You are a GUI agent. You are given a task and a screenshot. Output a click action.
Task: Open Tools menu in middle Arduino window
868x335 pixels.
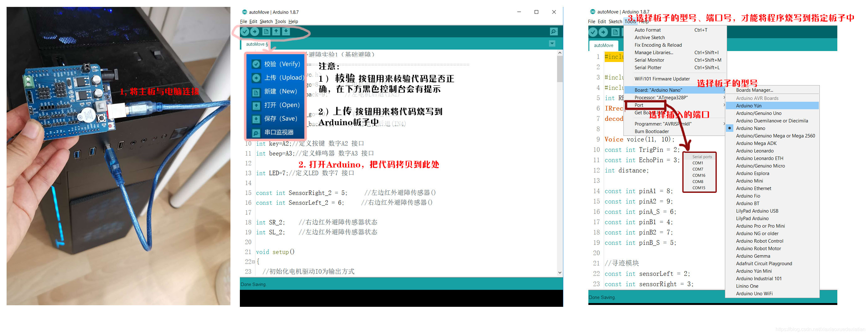(280, 22)
